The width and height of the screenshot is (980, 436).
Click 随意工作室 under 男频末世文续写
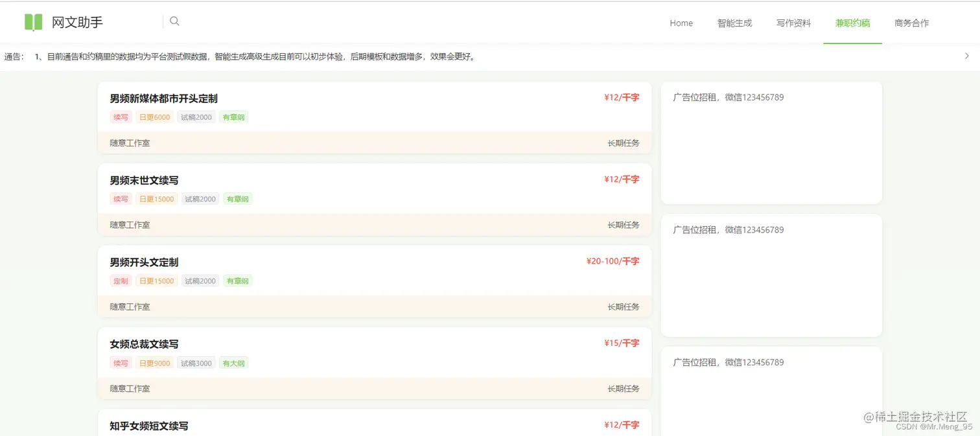coord(130,225)
